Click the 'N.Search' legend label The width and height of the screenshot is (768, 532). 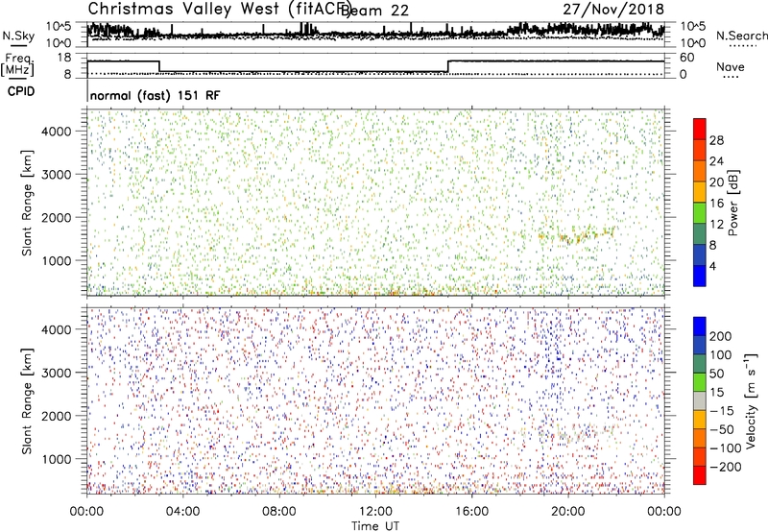coord(741,36)
